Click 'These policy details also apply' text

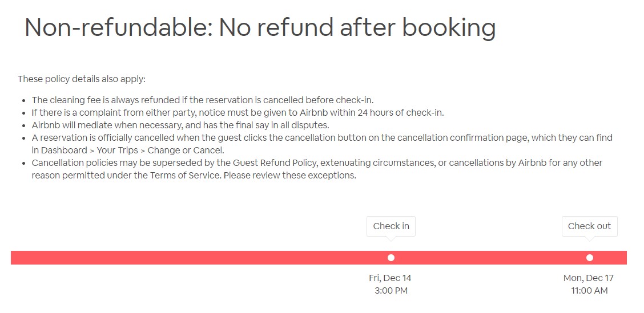(x=82, y=79)
